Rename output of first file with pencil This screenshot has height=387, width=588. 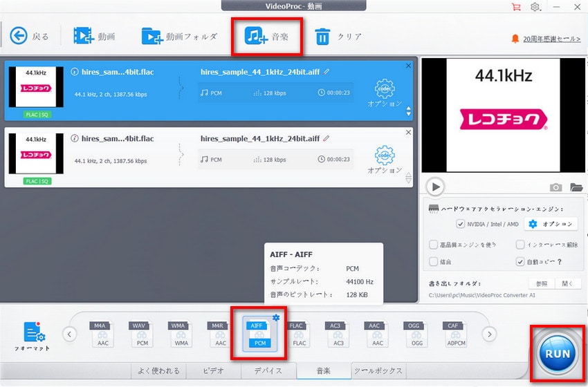(x=327, y=71)
